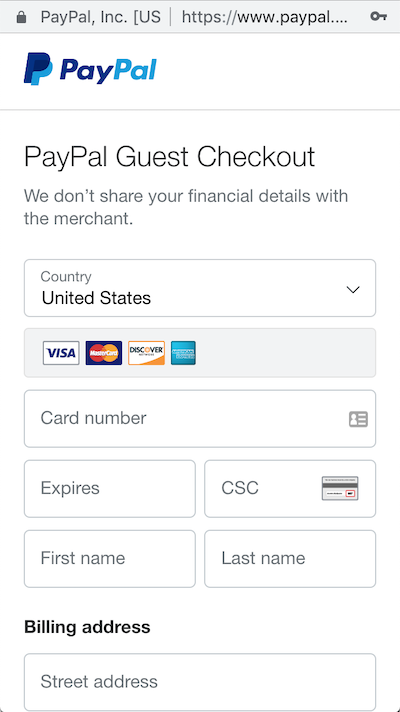Select the MasterCard icon
400x712 pixels.
104,353
